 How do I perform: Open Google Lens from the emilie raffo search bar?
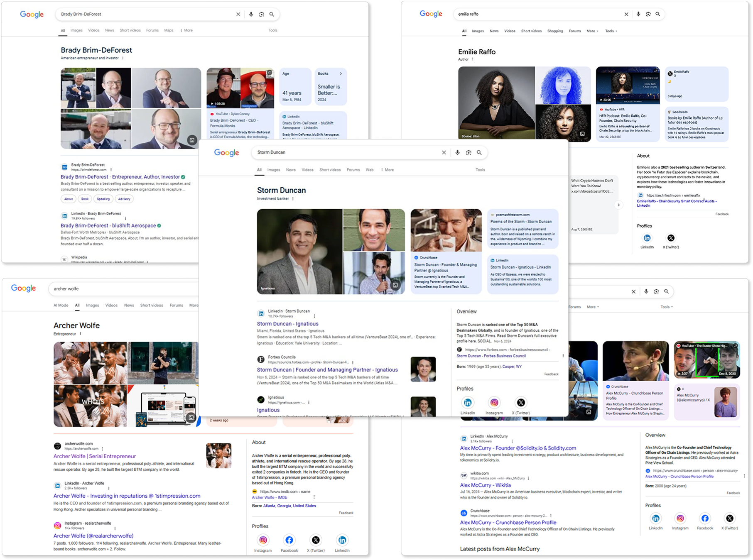(x=648, y=14)
